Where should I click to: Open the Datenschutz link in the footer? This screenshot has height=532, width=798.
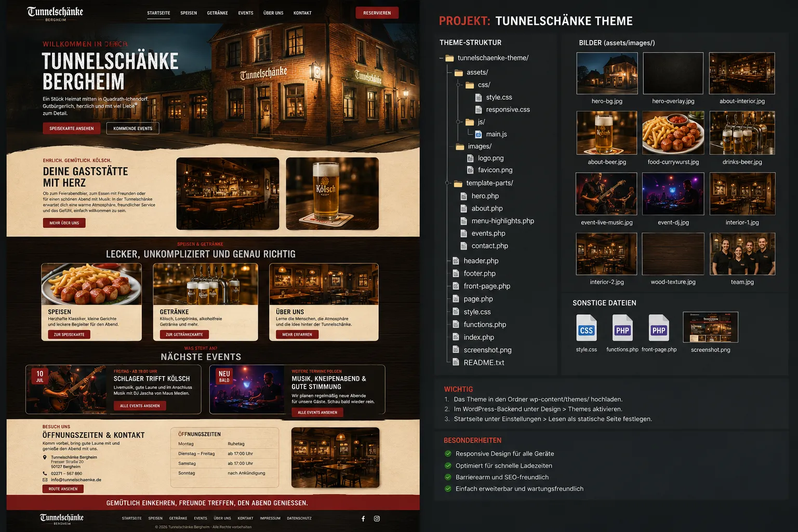[299, 518]
